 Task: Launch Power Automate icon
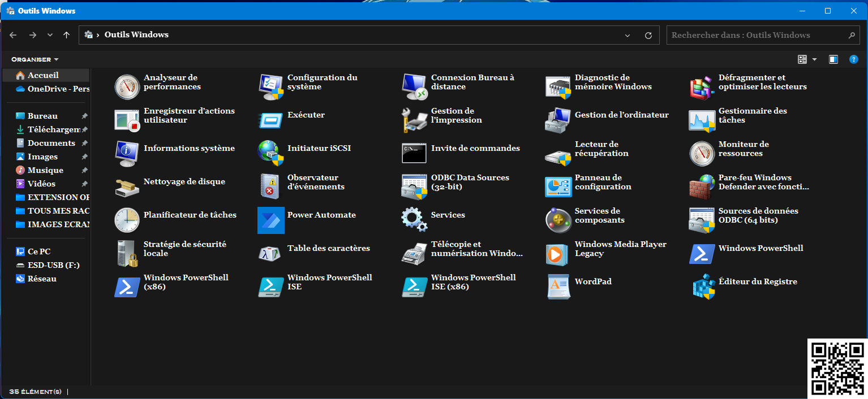point(270,220)
